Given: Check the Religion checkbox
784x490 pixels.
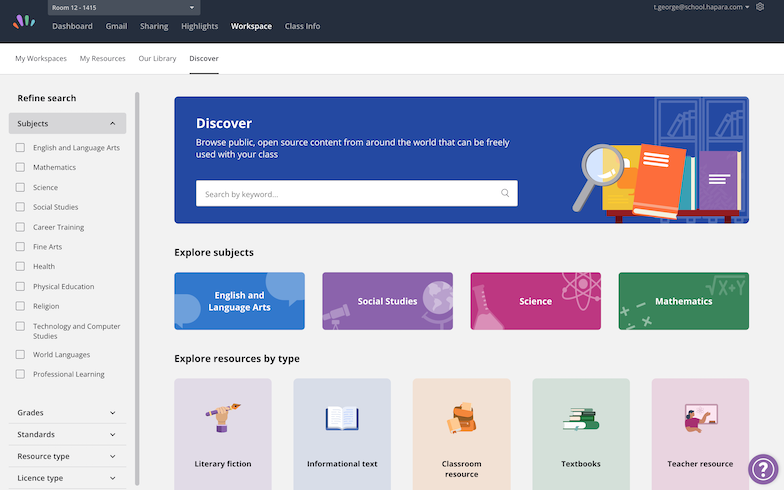Looking at the screenshot, I should (20, 306).
